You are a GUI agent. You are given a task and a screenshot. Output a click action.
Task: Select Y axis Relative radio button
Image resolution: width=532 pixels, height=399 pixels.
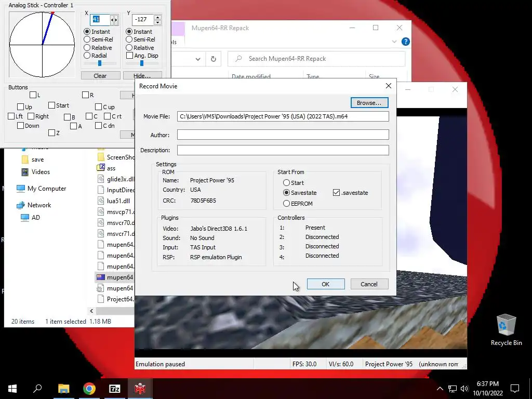pos(129,48)
